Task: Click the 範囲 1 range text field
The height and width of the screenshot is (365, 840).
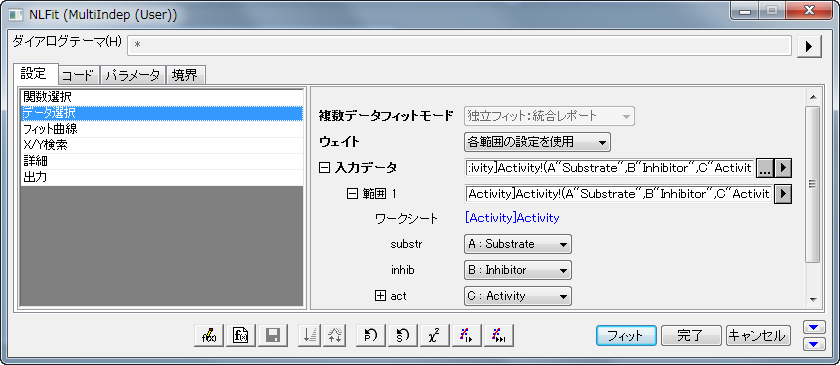Action: pyautogui.click(x=619, y=193)
